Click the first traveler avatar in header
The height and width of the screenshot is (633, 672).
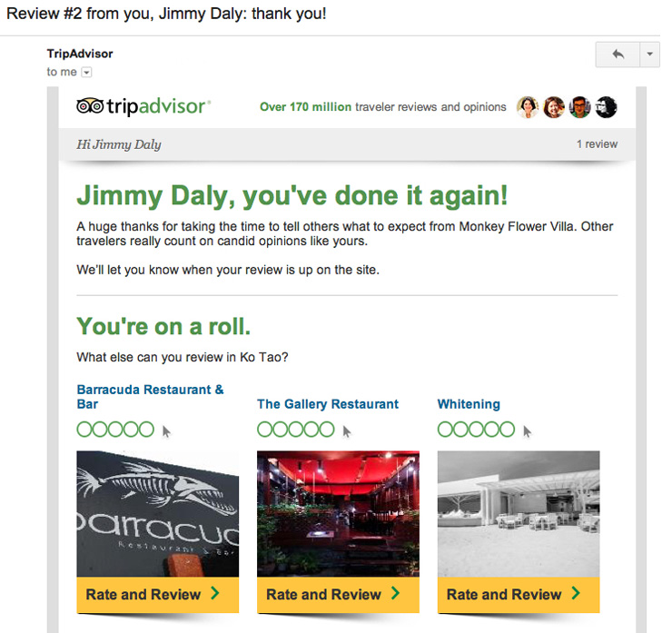pos(528,107)
